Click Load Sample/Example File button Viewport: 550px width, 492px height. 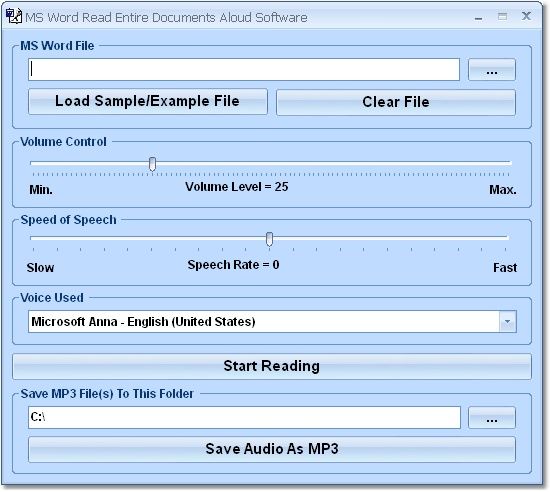pos(148,102)
